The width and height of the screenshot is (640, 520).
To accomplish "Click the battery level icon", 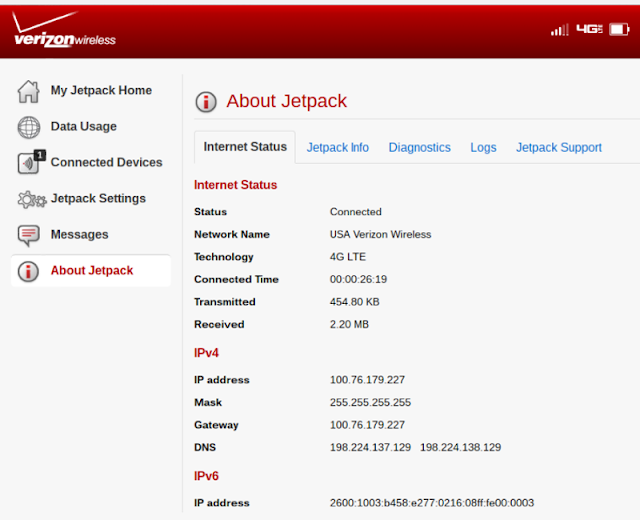I will click(x=619, y=29).
